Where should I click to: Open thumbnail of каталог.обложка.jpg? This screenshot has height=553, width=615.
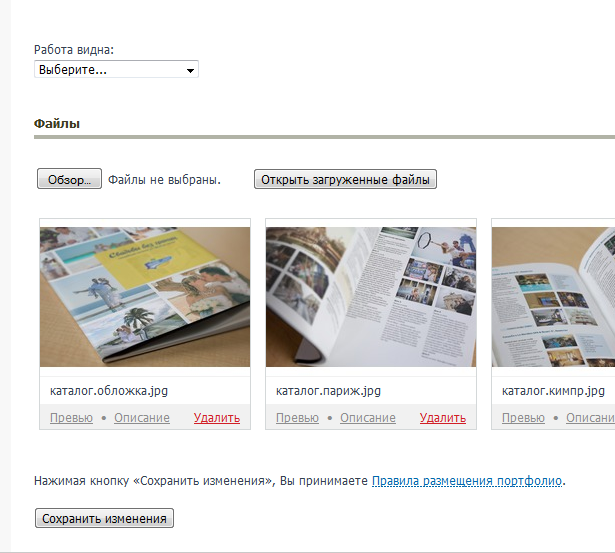pyautogui.click(x=145, y=297)
